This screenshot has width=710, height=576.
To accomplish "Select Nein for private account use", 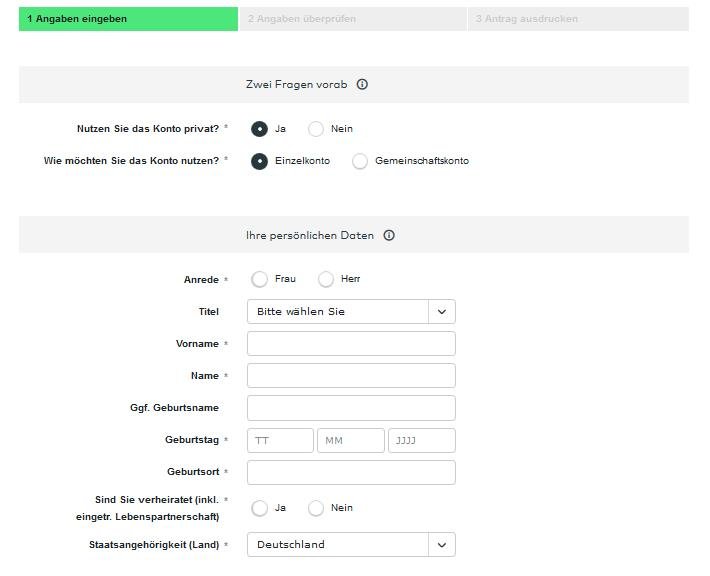I will click(316, 129).
